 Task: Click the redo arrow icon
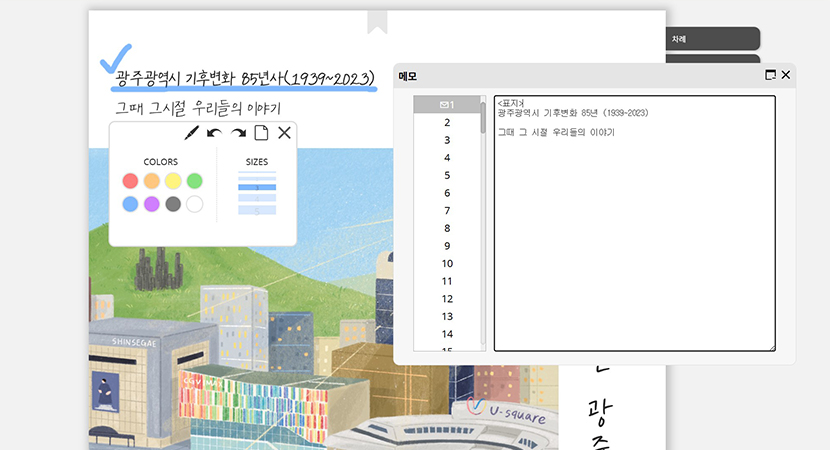238,133
